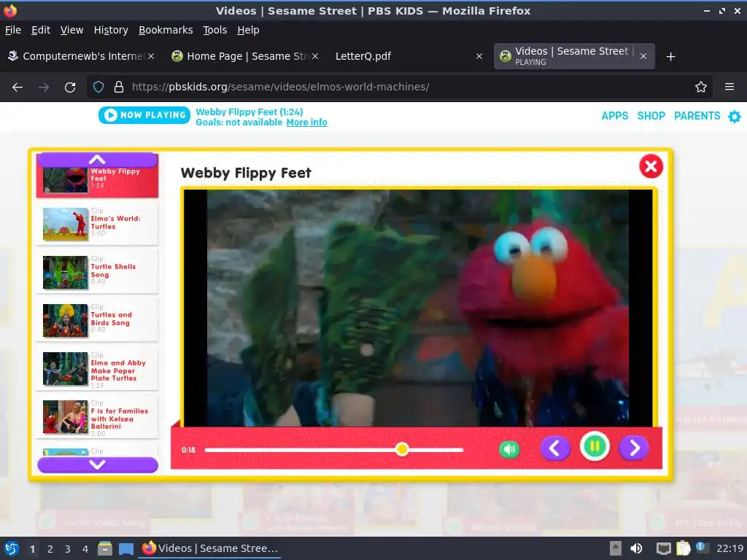Open the APPS link
This screenshot has height=560, width=747.
tap(614, 116)
